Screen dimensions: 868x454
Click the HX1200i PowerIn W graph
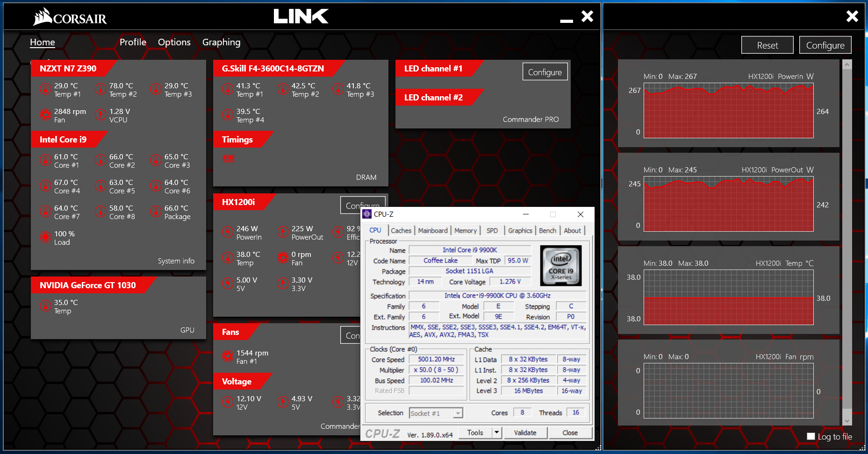click(x=728, y=111)
